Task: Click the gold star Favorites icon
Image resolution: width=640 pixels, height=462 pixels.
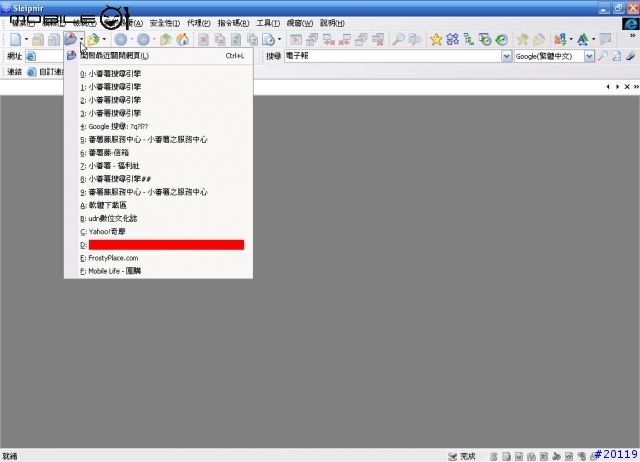Action: point(436,40)
